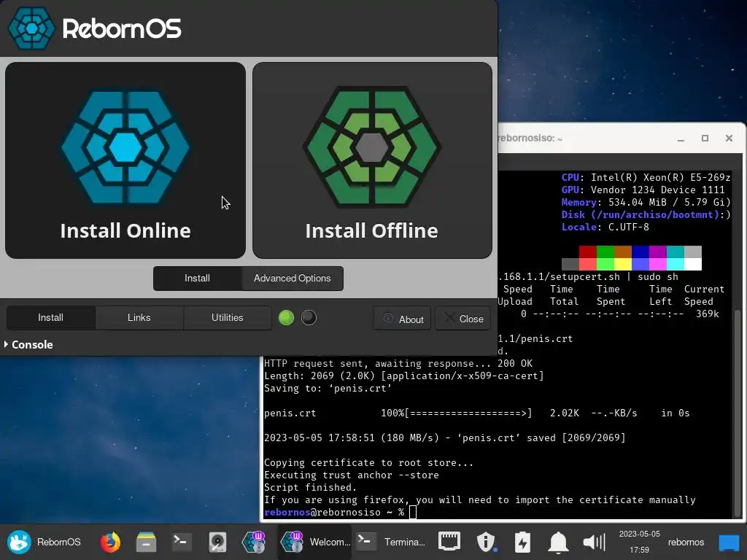Click the Install Offline card
747x560 pixels.
pyautogui.click(x=372, y=160)
